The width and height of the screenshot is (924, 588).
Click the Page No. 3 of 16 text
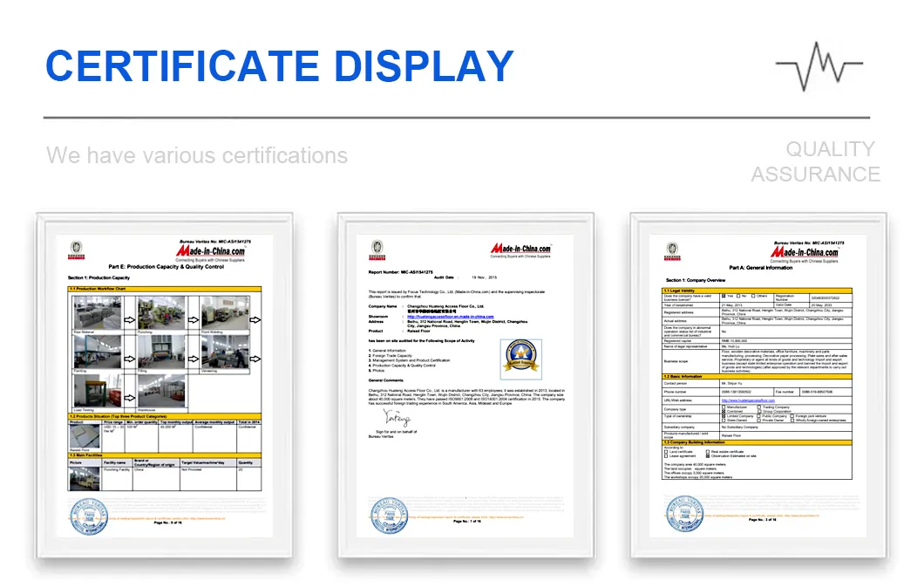[x=763, y=520]
